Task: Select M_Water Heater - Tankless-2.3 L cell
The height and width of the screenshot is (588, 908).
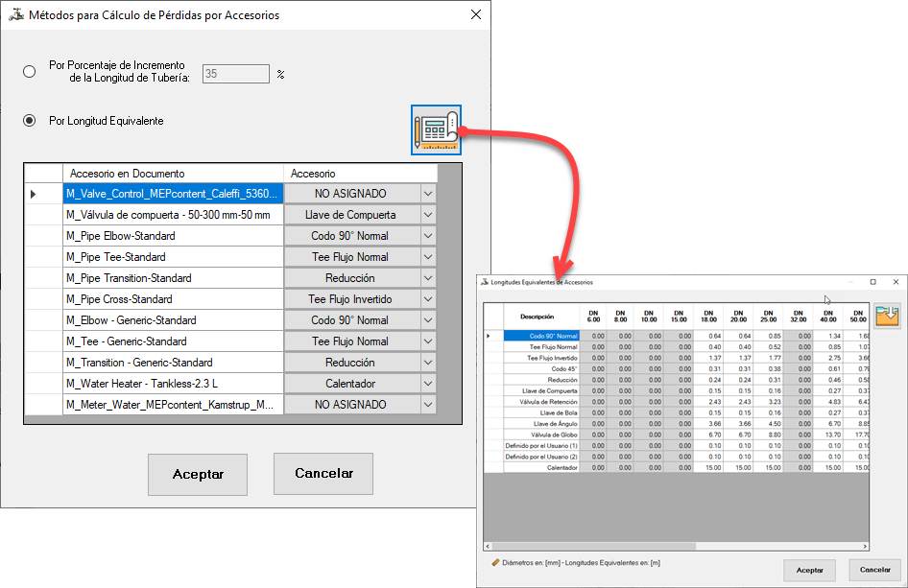Action: click(173, 384)
